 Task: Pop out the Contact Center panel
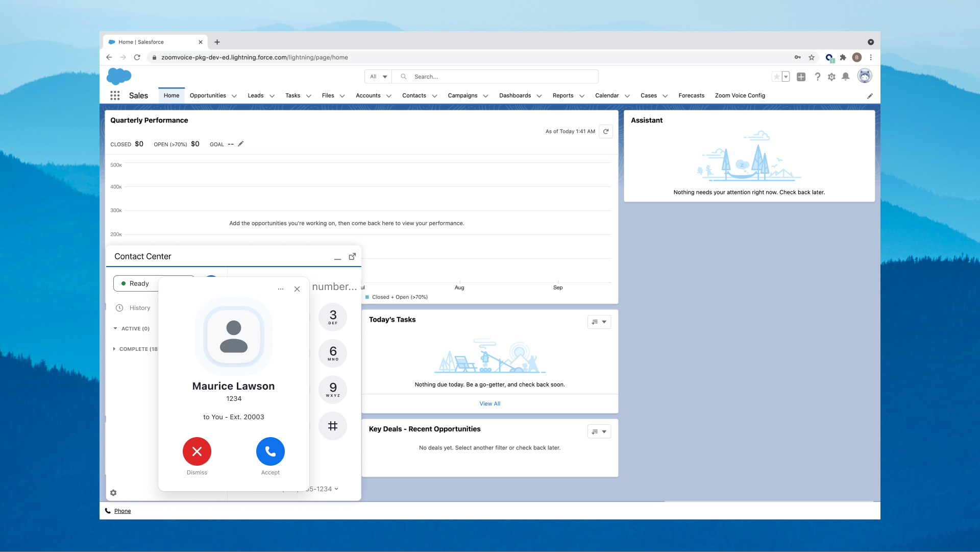(352, 256)
